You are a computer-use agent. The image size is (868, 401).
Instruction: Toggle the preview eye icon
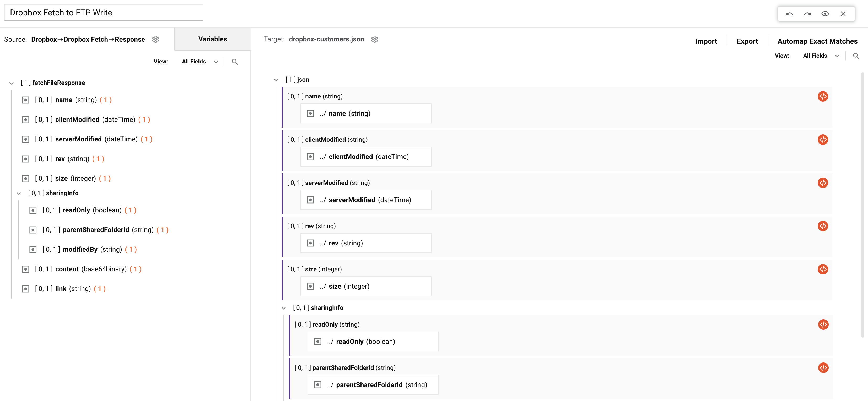[x=825, y=14]
